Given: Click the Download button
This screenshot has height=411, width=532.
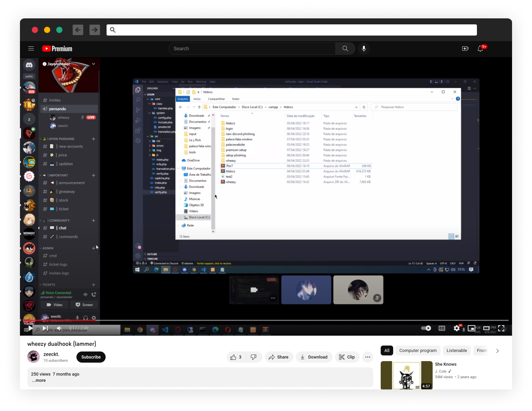Looking at the screenshot, I should (x=314, y=357).
